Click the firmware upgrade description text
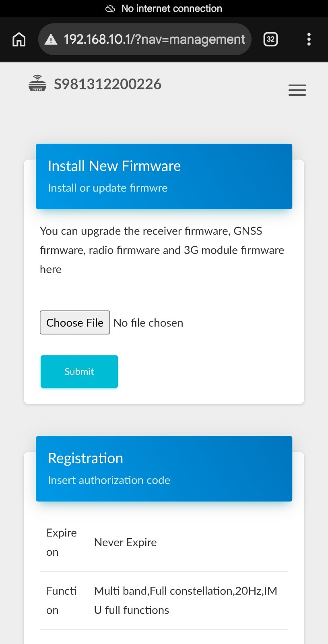Image resolution: width=328 pixels, height=644 pixels. click(162, 250)
